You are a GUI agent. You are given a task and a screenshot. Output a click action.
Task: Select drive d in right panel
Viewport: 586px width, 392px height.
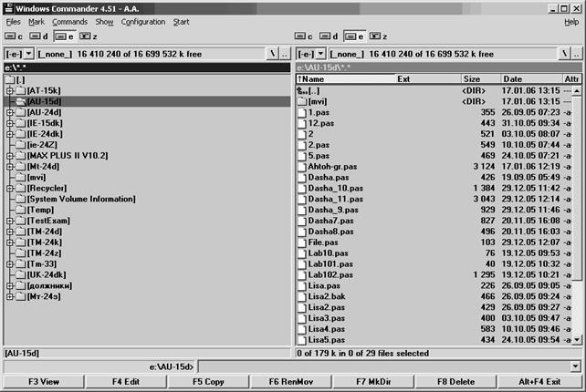(x=329, y=36)
